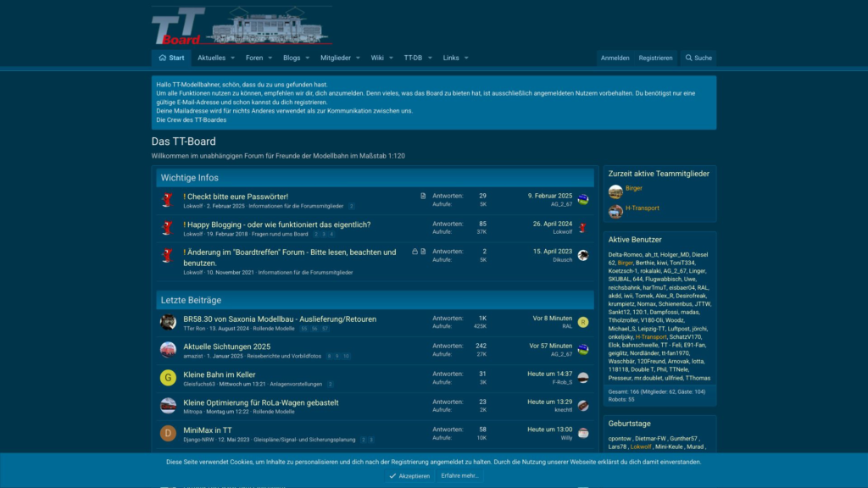Open the Start home tab
This screenshot has height=488, width=868.
tap(171, 58)
